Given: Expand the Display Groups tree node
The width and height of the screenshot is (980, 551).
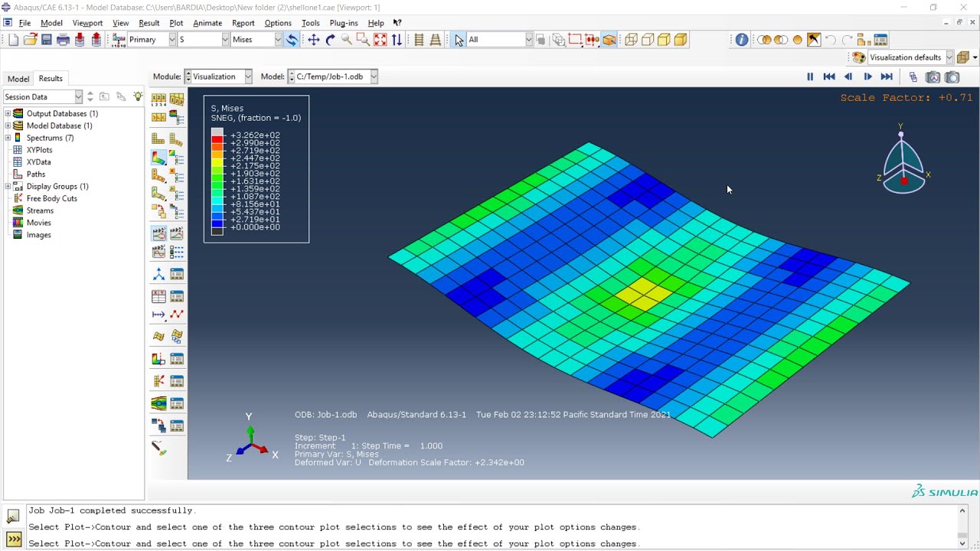Looking at the screenshot, I should pos(8,186).
